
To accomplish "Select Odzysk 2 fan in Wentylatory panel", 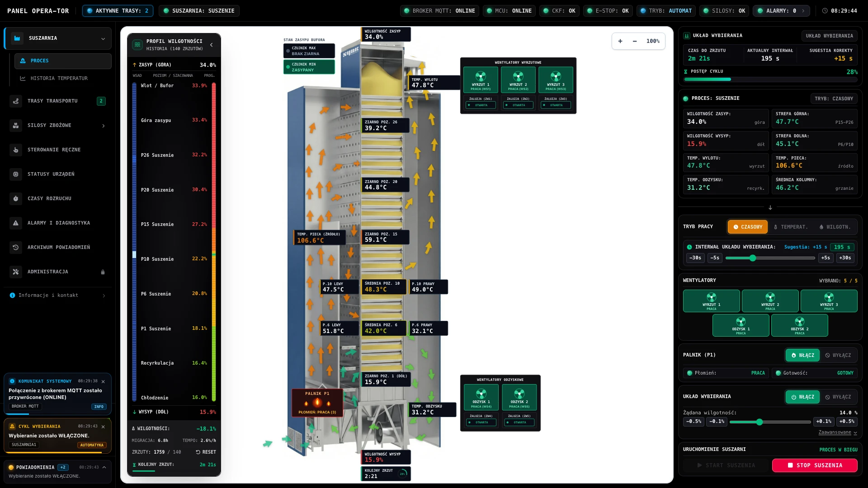I will (x=799, y=325).
